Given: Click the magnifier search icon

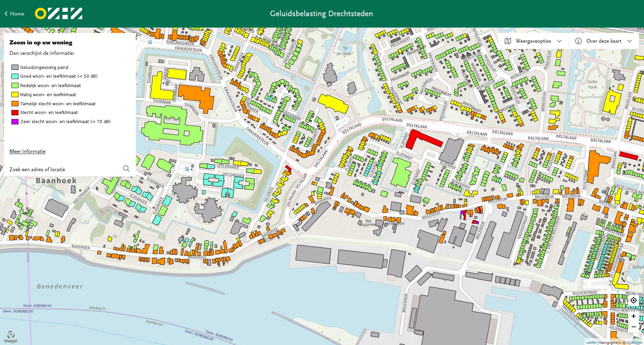Looking at the screenshot, I should point(126,168).
